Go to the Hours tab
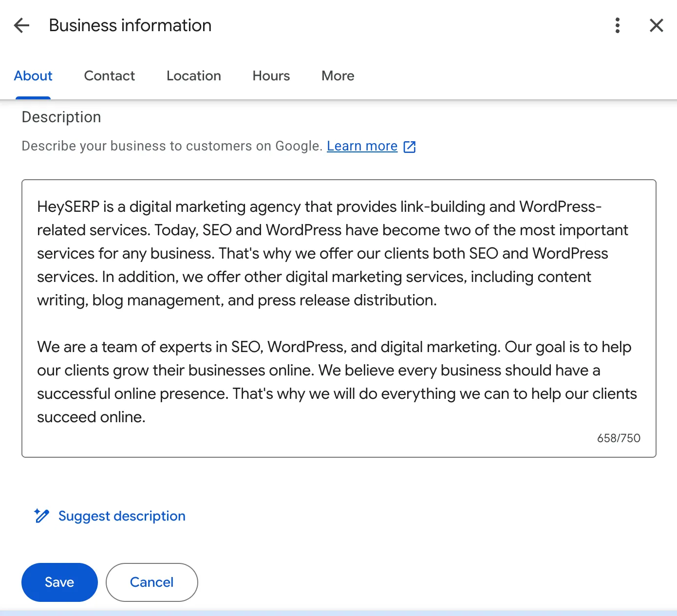 [271, 76]
